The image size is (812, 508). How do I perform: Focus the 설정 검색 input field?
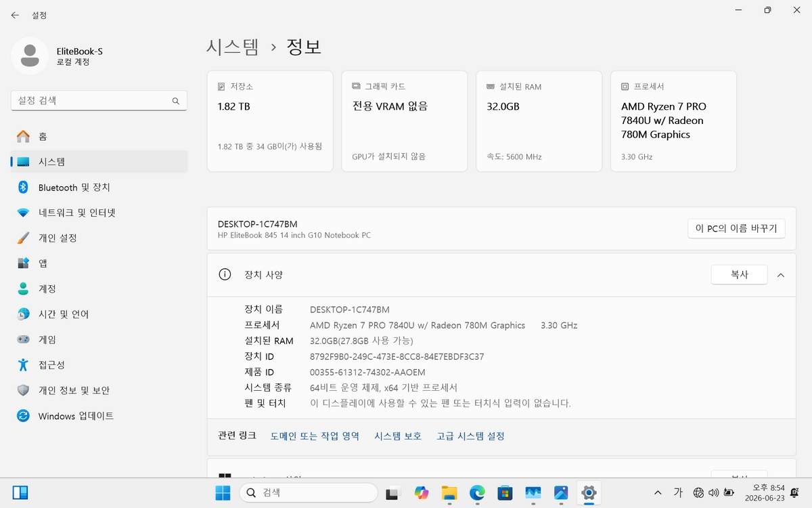point(99,101)
